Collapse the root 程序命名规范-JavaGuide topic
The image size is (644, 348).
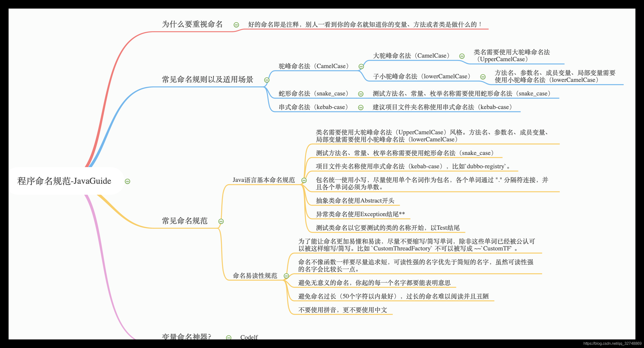click(x=128, y=181)
